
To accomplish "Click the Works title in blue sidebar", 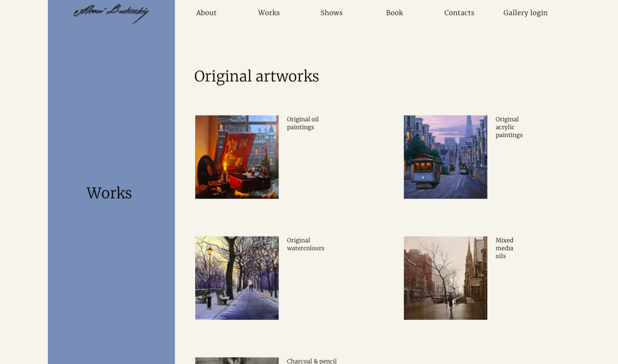I will point(109,193).
